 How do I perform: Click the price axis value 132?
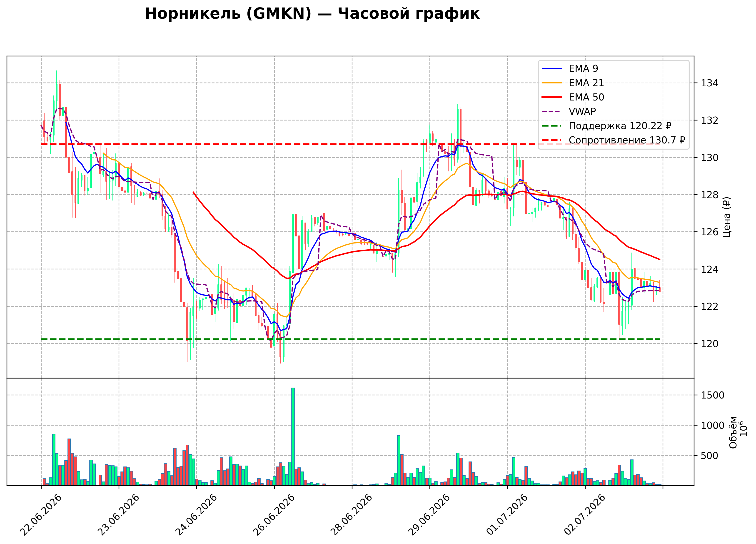click(x=709, y=120)
